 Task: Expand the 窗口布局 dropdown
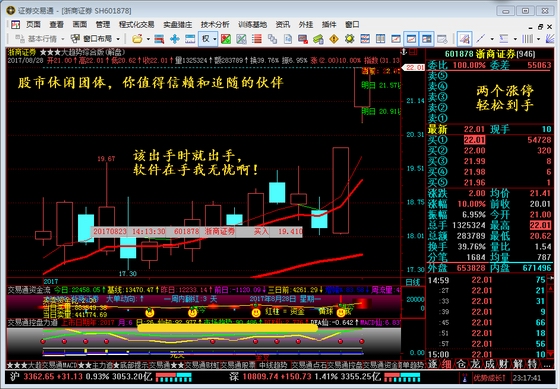(x=118, y=39)
